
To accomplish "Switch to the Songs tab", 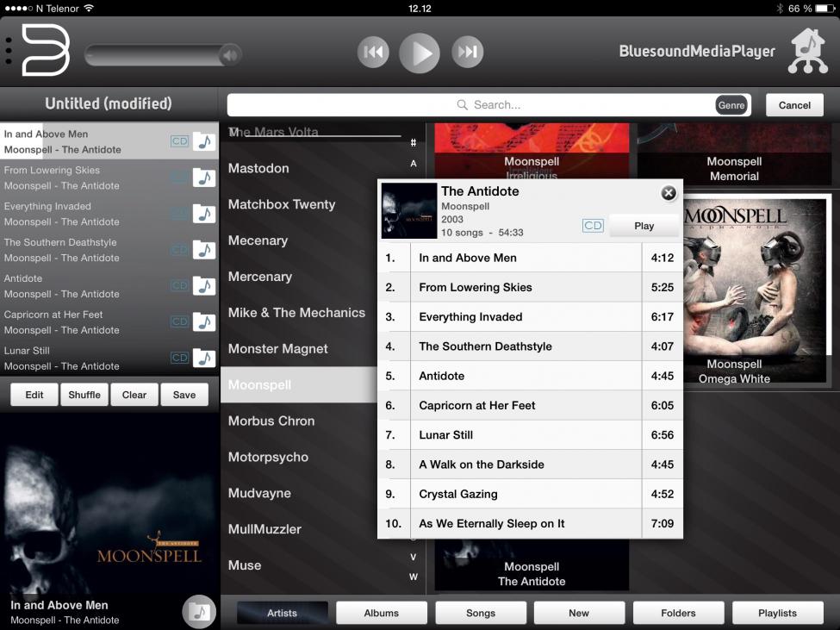I will [x=481, y=613].
